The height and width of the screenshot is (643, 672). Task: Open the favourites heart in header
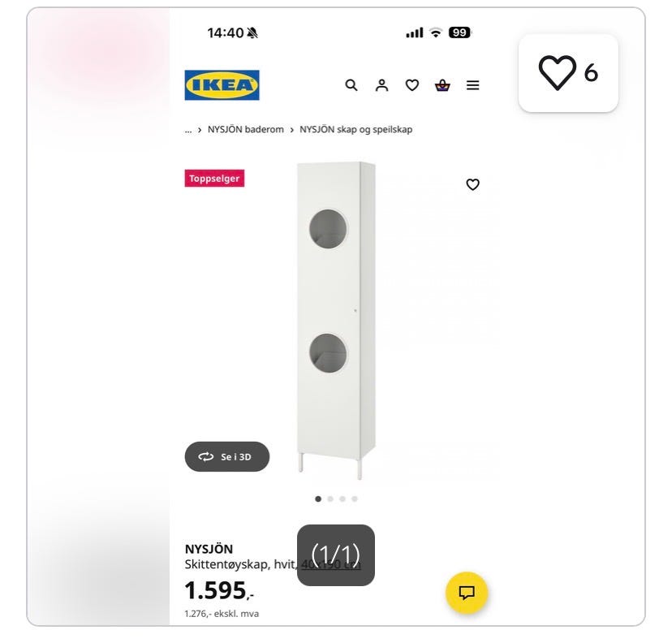(x=412, y=85)
